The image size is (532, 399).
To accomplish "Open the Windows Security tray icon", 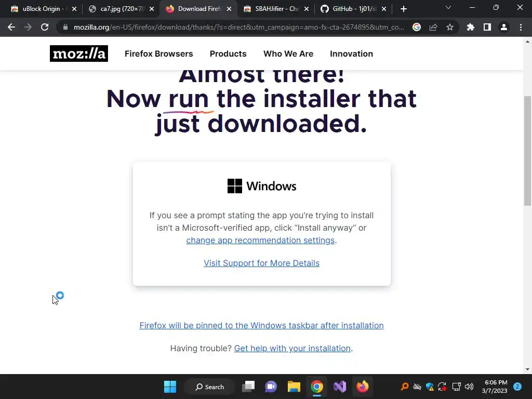I will (x=430, y=387).
